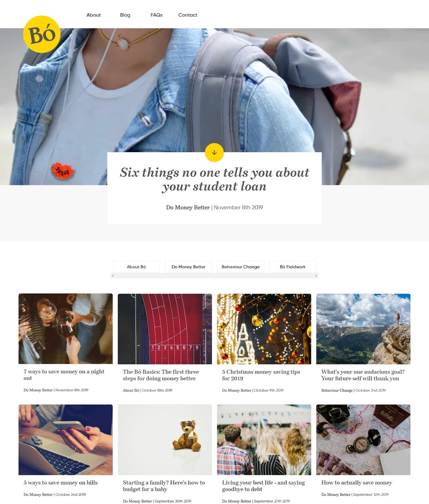
Task: Click the mountain cliff article thumbnail
Action: [x=363, y=329]
